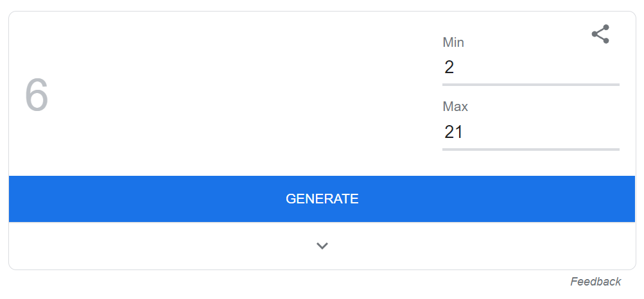Open the Feedback link
The height and width of the screenshot is (299, 644).
pyautogui.click(x=595, y=282)
